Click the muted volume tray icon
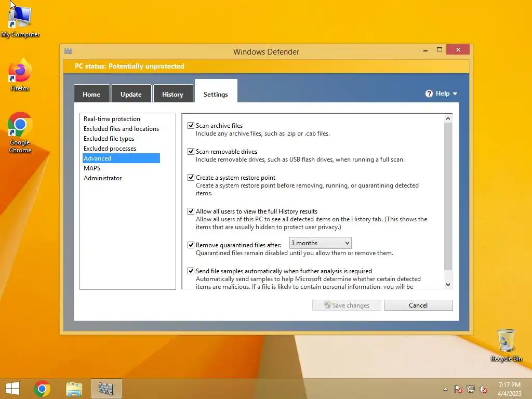The image size is (532, 399). [483, 389]
